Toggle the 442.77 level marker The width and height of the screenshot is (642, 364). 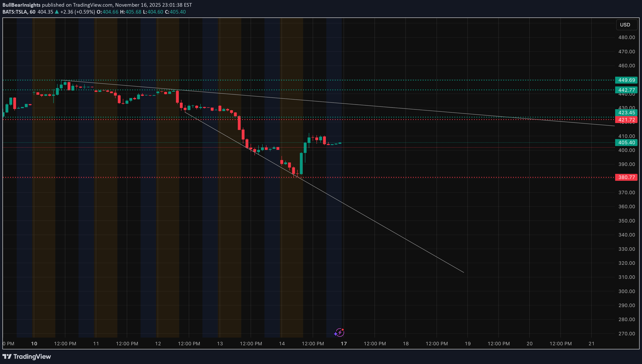coord(626,90)
